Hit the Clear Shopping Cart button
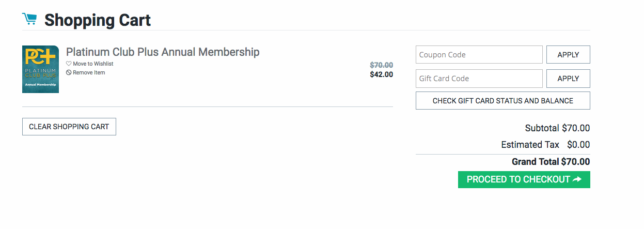This screenshot has width=644, height=229. point(69,127)
